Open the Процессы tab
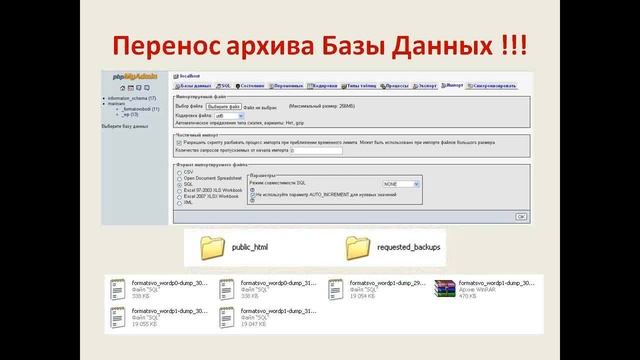Viewport: 640px width, 360px height. point(394,86)
